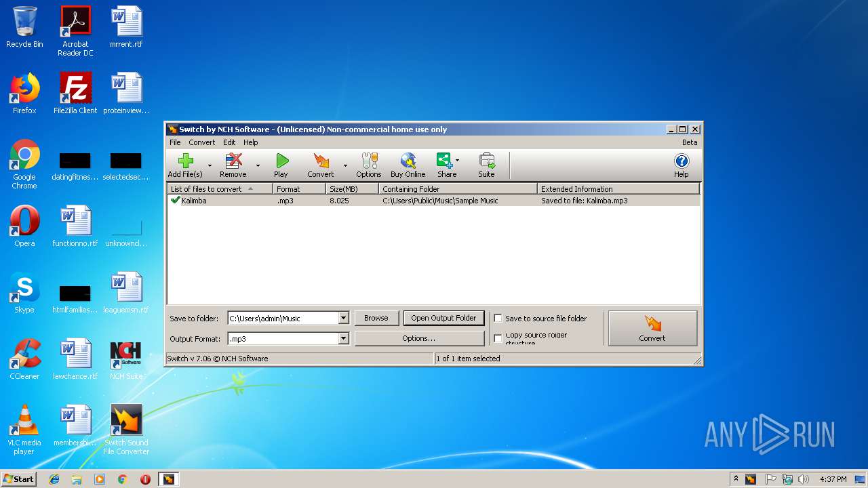Play the selected file
868x488 pixels.
[281, 165]
